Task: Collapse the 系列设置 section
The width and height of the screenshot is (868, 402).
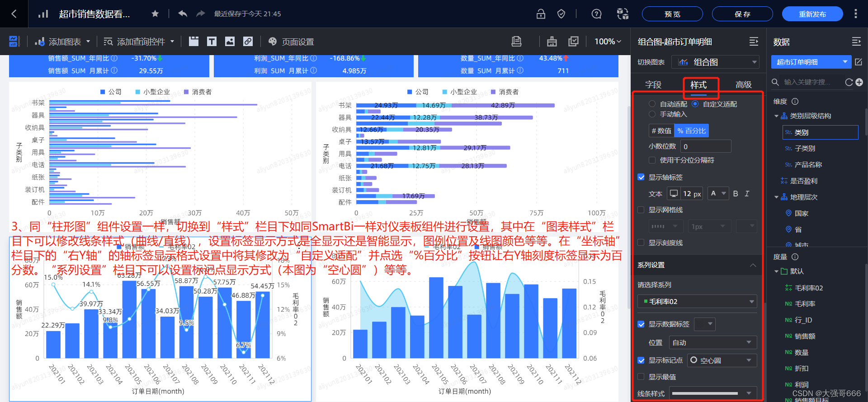Action: tap(753, 265)
